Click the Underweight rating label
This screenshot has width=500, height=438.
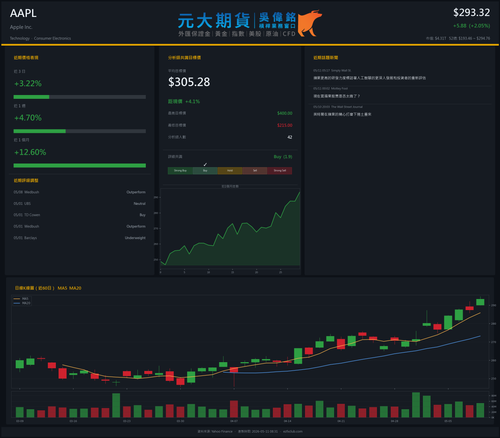click(135, 238)
